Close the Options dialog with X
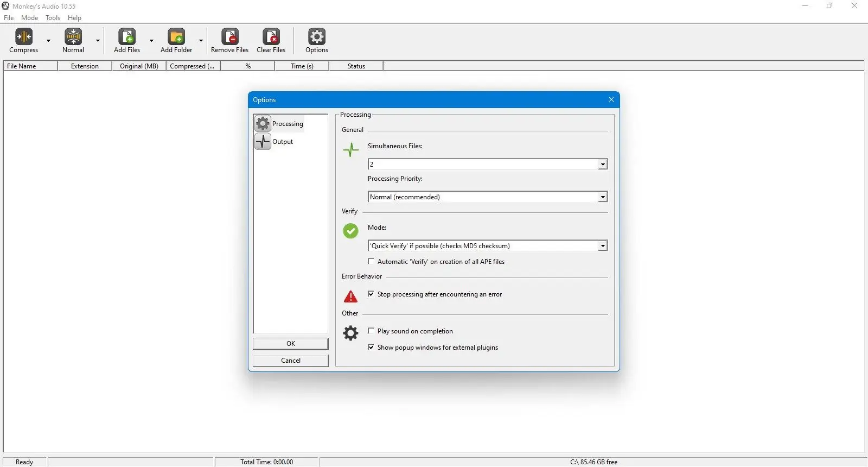The image size is (868, 467). pyautogui.click(x=611, y=100)
